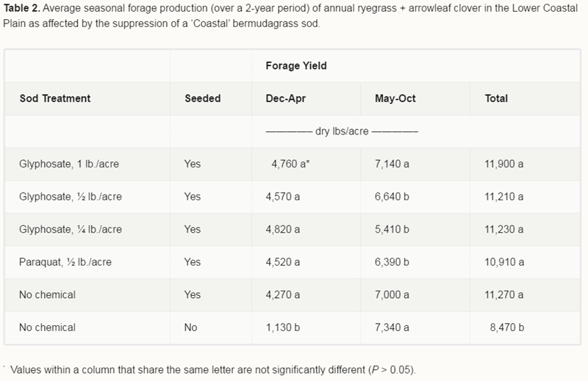588x381 pixels.
Task: Select the 10,910 a total value
Action: 504,262
